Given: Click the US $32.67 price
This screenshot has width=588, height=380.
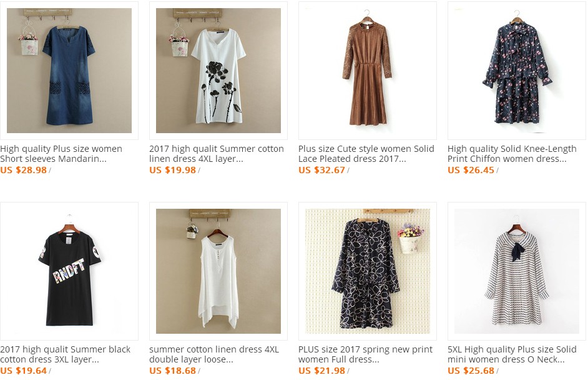Looking at the screenshot, I should click(x=321, y=170).
